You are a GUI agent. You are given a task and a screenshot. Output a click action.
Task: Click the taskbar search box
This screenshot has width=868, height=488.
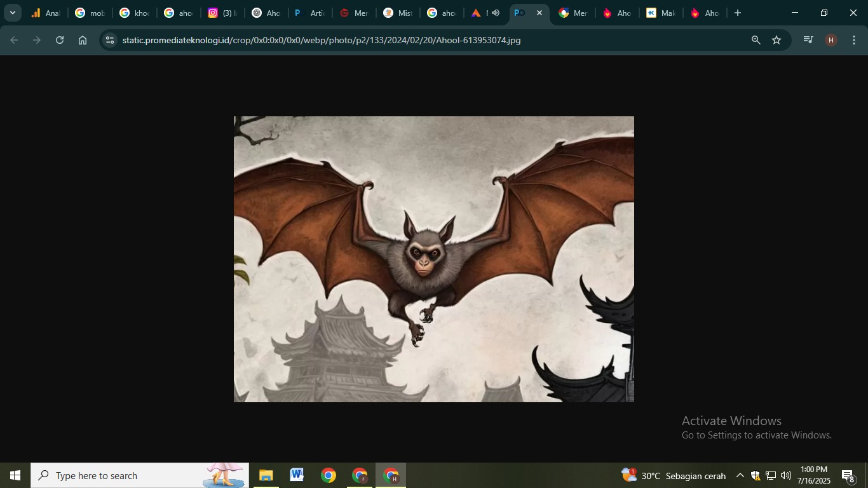point(140,475)
